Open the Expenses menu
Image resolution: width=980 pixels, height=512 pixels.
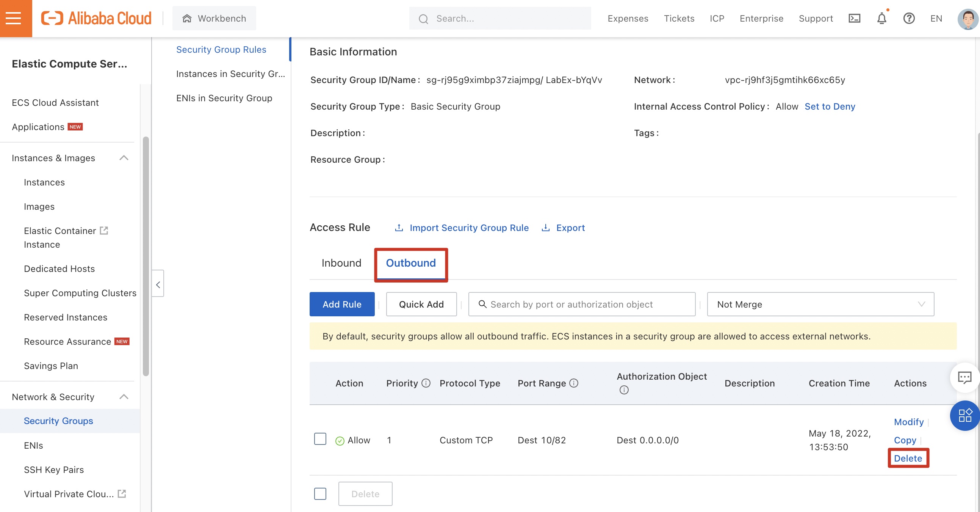628,18
